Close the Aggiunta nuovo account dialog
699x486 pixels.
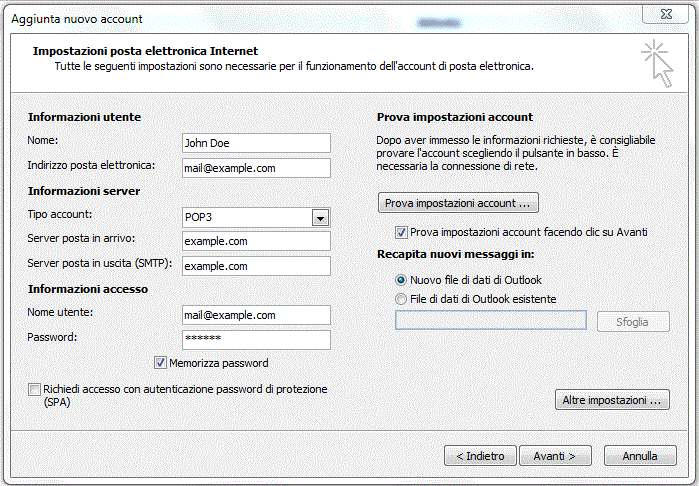(666, 14)
